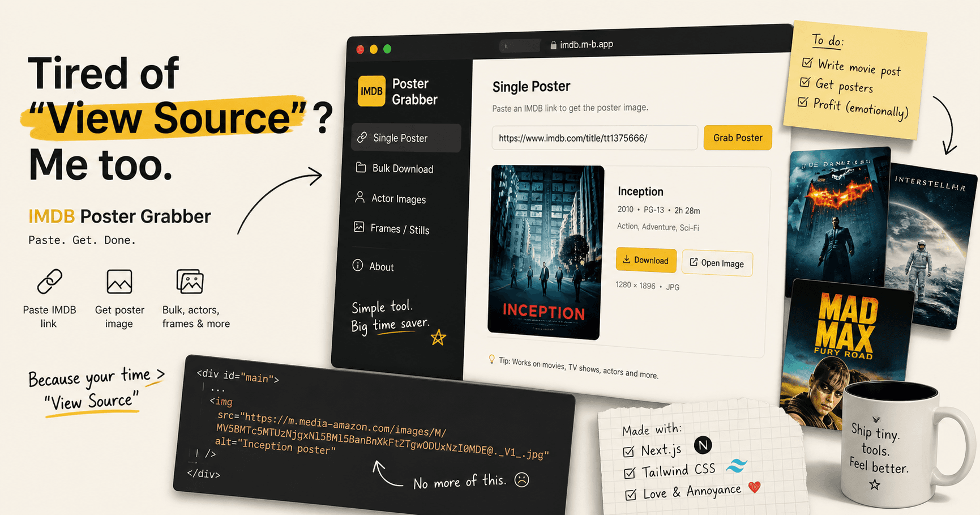Viewport: 980px width, 515px height.
Task: Toggle the Next.js checkbox
Action: pos(628,452)
